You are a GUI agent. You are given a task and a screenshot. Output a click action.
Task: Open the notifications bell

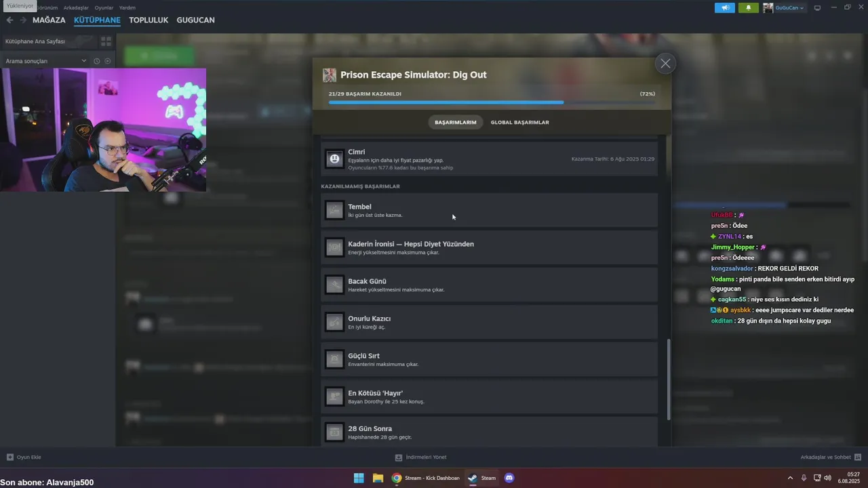pyautogui.click(x=749, y=8)
